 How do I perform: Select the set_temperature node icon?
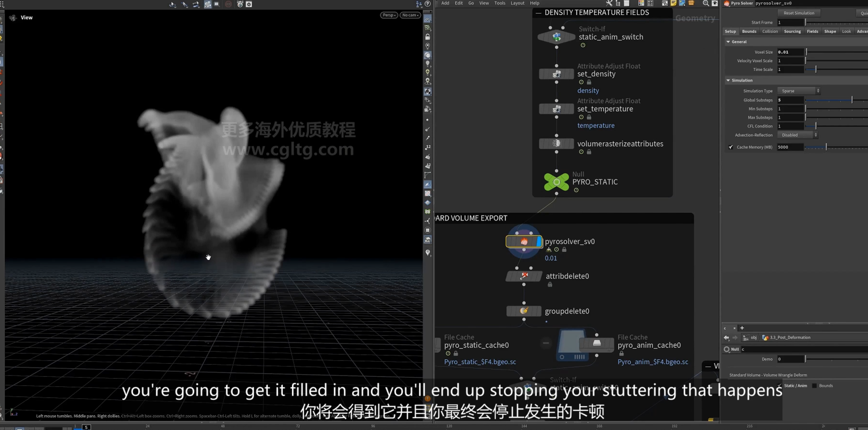coord(556,109)
